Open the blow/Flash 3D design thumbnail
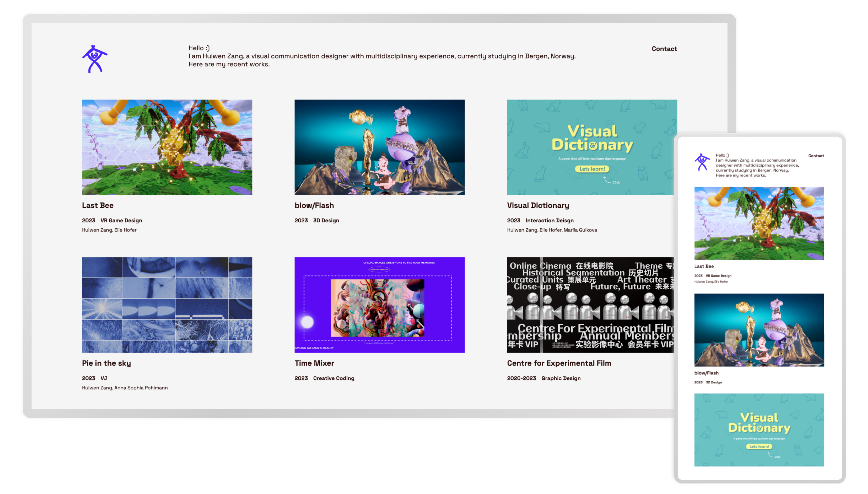This screenshot has width=868, height=494. tap(379, 147)
